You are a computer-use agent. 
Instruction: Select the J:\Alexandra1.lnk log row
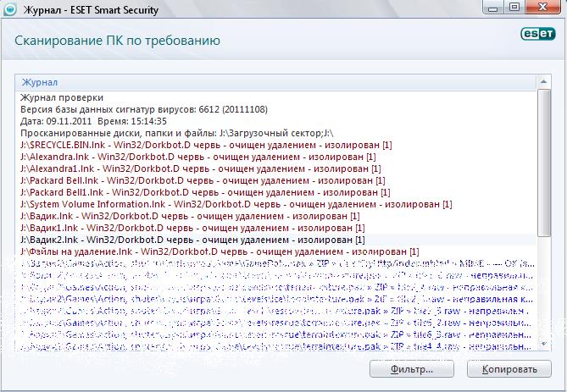276,168
